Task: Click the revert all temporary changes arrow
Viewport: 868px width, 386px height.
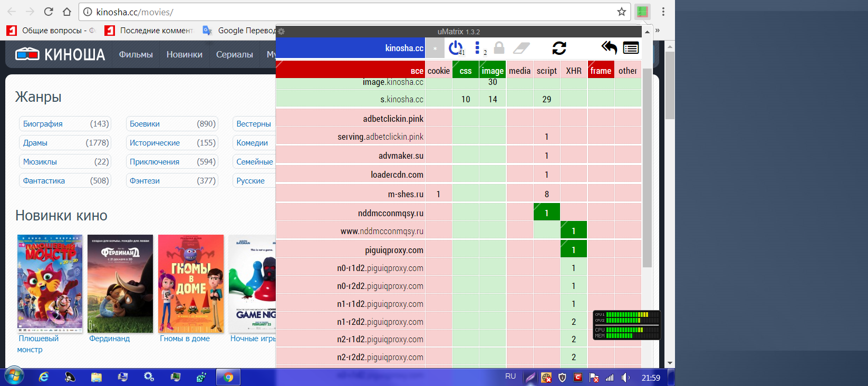Action: coord(609,48)
